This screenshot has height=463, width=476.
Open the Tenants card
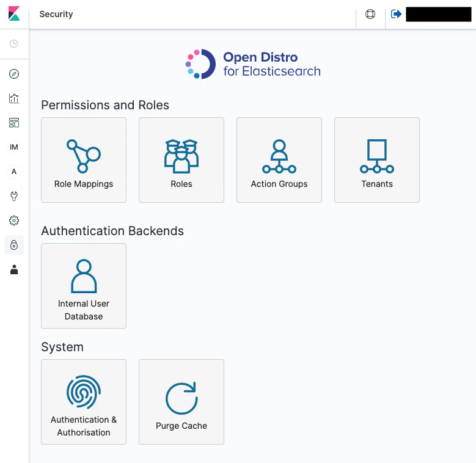pyautogui.click(x=377, y=160)
